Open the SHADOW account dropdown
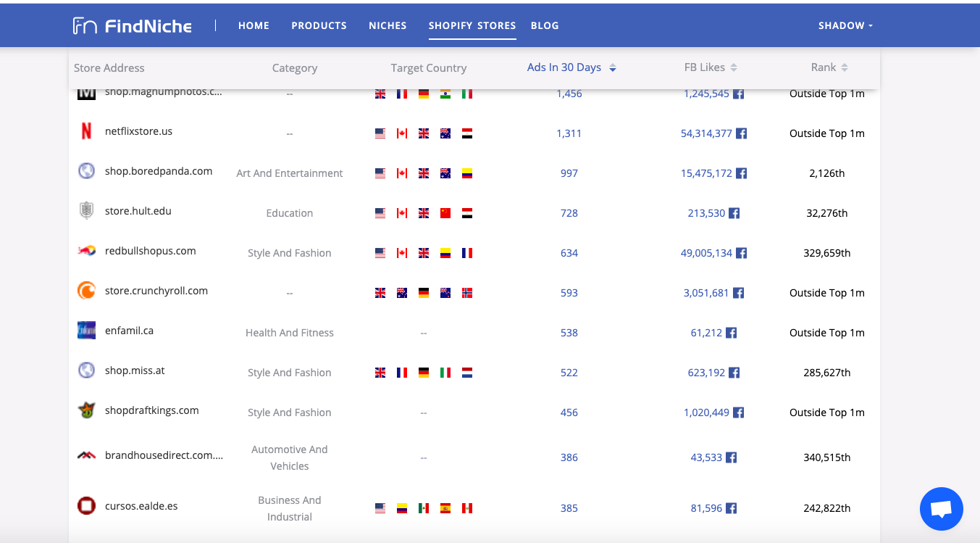Image resolution: width=980 pixels, height=543 pixels. pyautogui.click(x=845, y=25)
